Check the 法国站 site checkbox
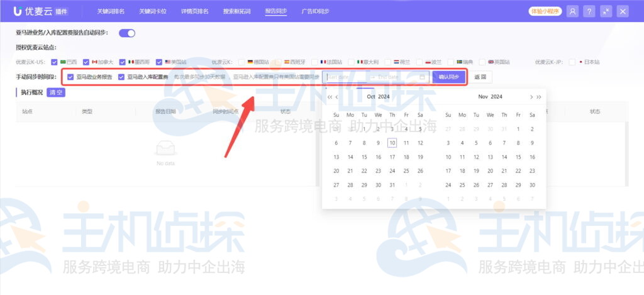 (x=314, y=62)
